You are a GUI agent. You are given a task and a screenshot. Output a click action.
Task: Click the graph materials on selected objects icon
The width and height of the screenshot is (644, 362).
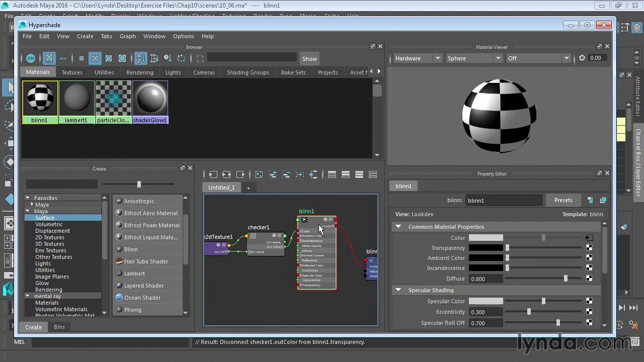click(313, 174)
